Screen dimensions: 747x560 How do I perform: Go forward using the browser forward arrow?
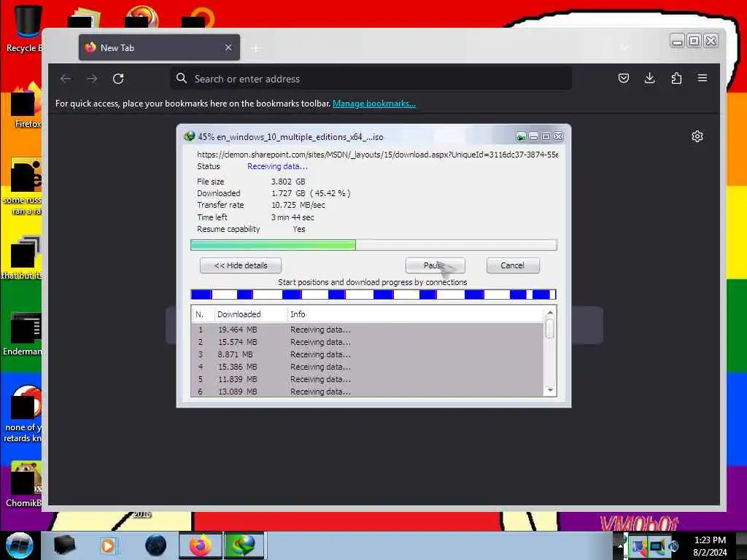[x=92, y=79]
